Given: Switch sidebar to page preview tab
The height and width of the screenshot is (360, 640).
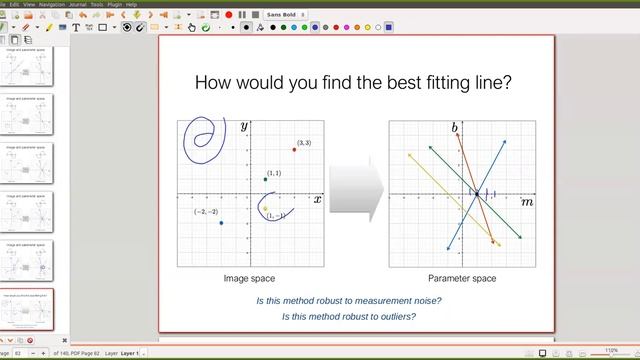Looking at the screenshot, I should click(15, 40).
